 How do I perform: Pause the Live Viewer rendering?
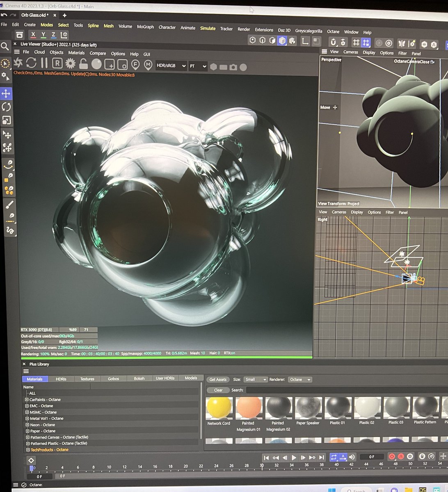(x=44, y=63)
